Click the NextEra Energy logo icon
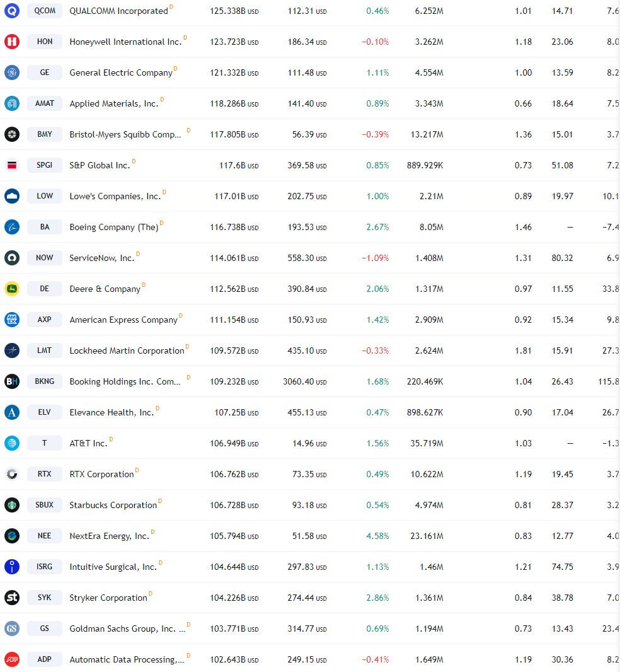The width and height of the screenshot is (620, 672). click(x=12, y=535)
